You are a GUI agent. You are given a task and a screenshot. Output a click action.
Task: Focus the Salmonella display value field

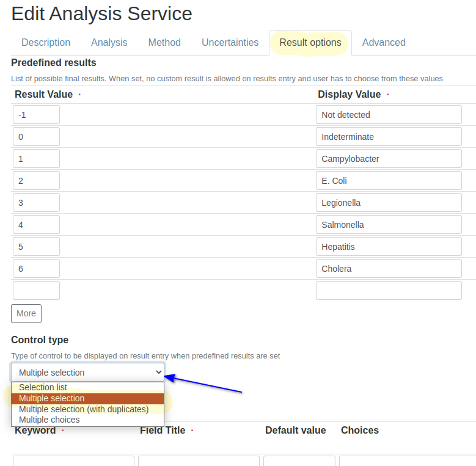tap(388, 225)
